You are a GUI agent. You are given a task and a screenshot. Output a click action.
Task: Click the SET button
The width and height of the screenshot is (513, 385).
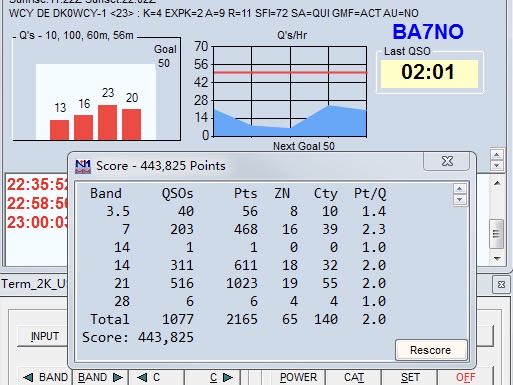410,377
